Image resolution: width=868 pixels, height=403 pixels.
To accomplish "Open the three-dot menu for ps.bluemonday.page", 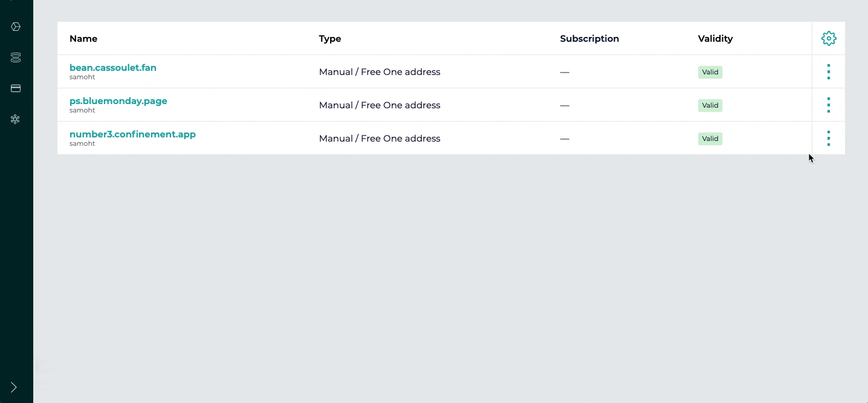I will pyautogui.click(x=829, y=105).
